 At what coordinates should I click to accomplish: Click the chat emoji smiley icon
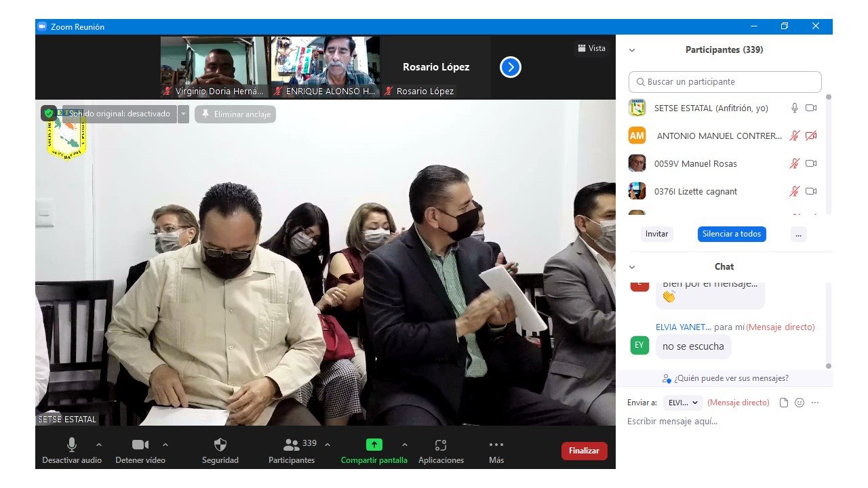[x=800, y=403]
